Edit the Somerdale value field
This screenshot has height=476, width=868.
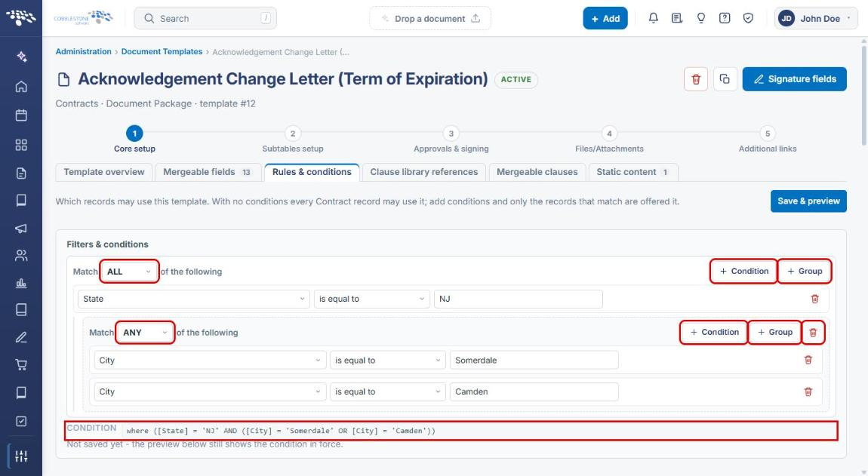point(534,361)
